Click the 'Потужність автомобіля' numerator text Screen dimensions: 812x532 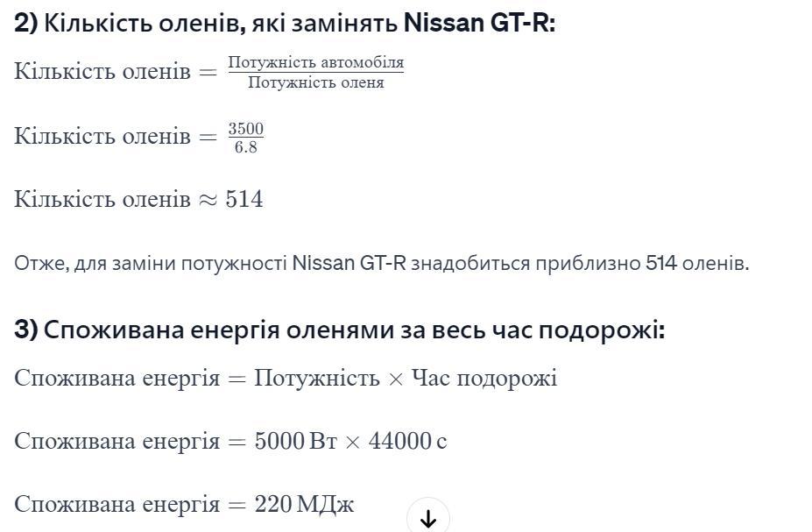point(316,62)
